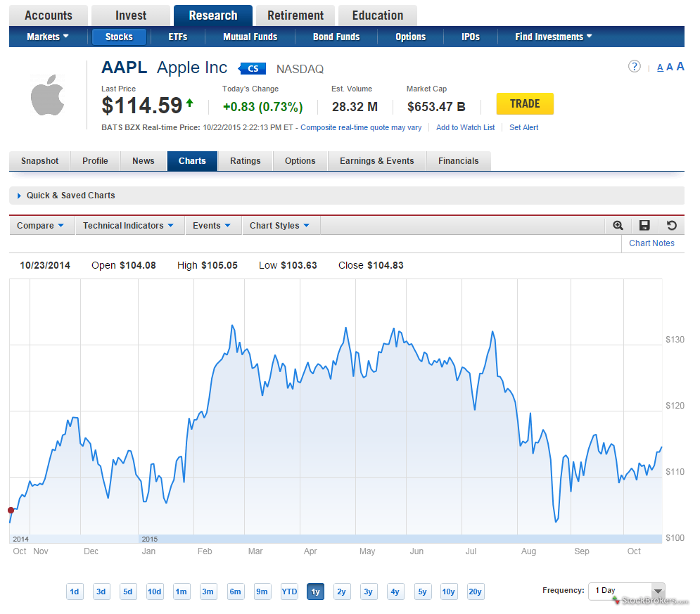Click Add to Watch List link
The image size is (700, 614).
click(x=465, y=127)
